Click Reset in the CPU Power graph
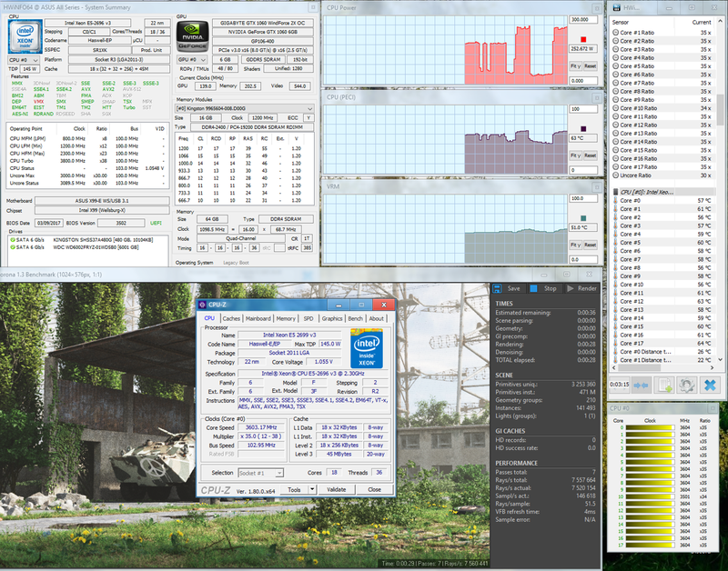Screen dimensions: 728x571 pyautogui.click(x=590, y=65)
